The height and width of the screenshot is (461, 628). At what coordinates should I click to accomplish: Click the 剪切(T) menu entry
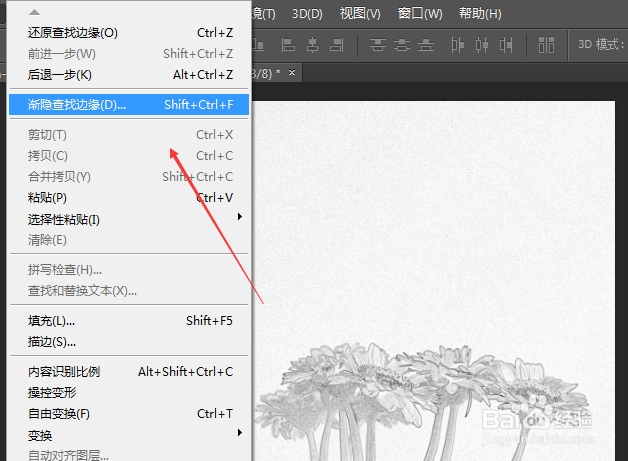click(x=129, y=135)
